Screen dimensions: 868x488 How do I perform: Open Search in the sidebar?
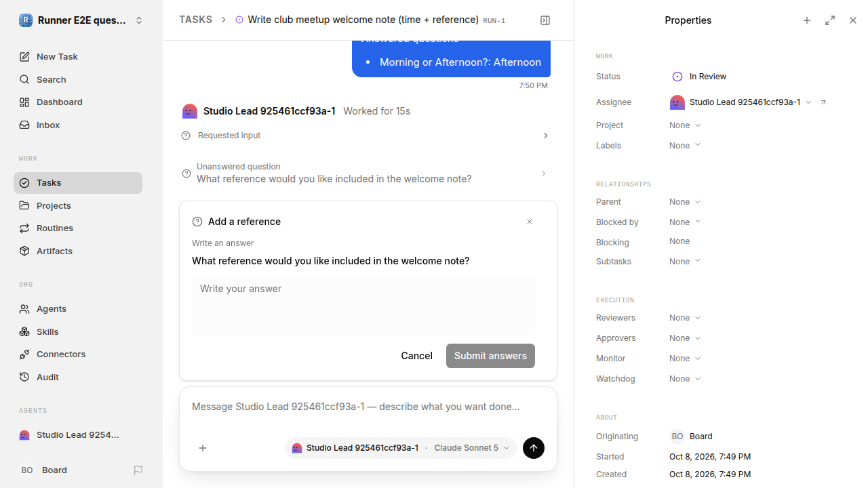point(78,80)
